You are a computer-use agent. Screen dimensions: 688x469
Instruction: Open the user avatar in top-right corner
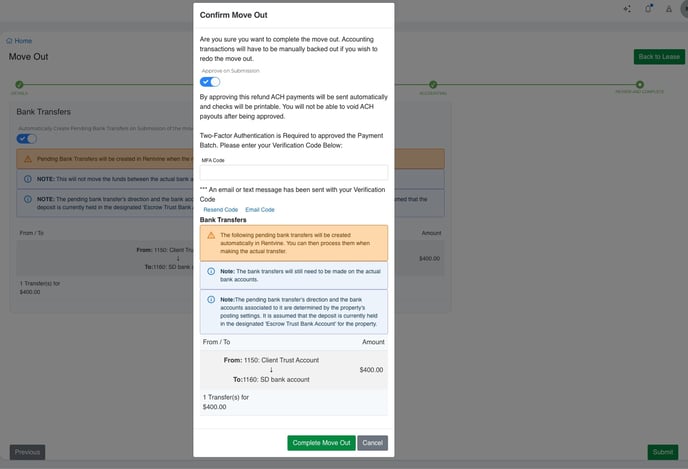click(x=686, y=9)
